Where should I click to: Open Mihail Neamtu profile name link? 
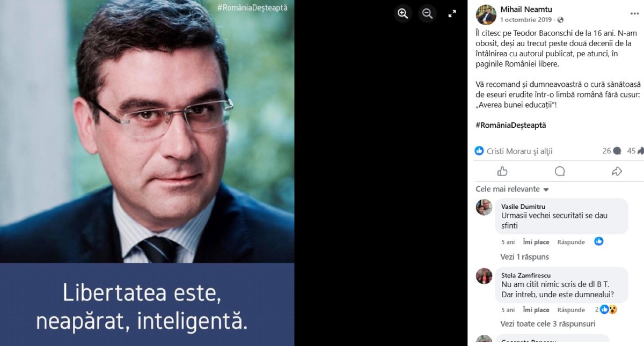(526, 9)
